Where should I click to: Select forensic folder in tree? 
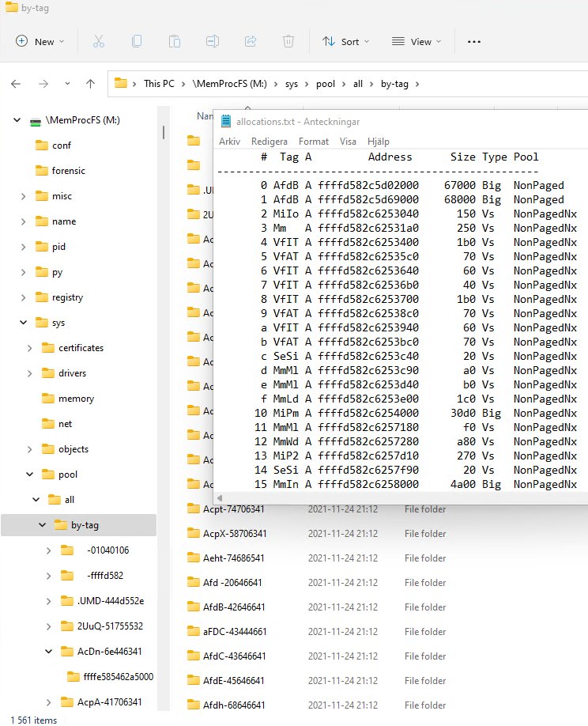click(69, 171)
